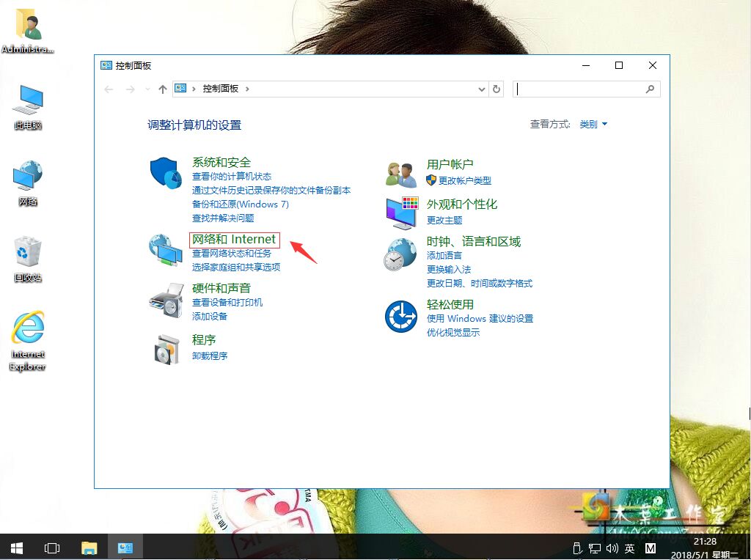This screenshot has width=751, height=560.
Task: Open the recent locations dropdown arrow
Action: pos(147,89)
